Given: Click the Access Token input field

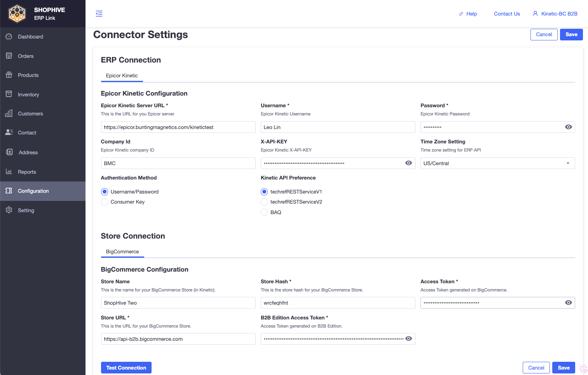Looking at the screenshot, I should (x=497, y=303).
